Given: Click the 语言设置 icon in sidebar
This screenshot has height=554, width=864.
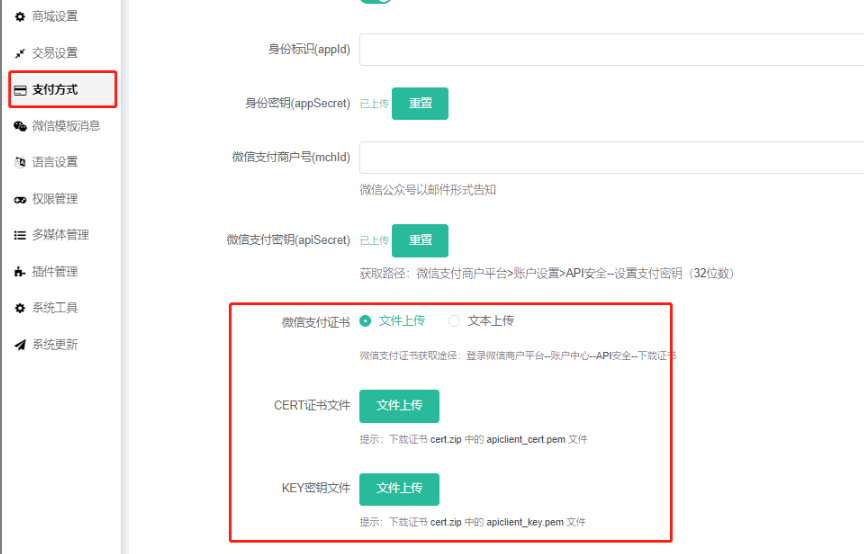Looking at the screenshot, I should [x=20, y=162].
